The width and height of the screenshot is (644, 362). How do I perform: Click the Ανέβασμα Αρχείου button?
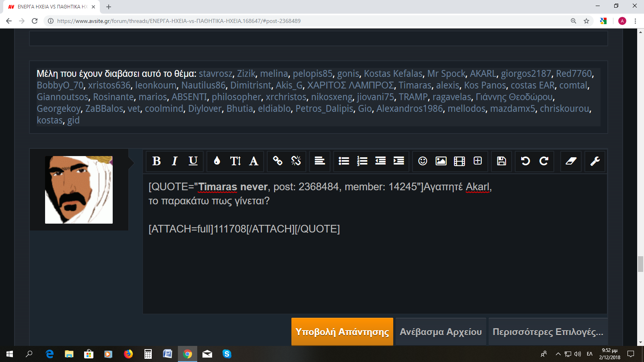pyautogui.click(x=441, y=332)
